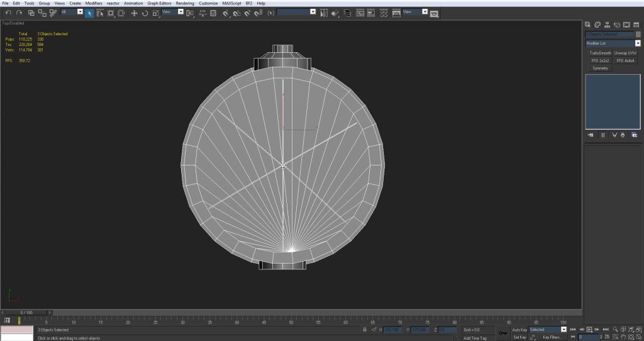Image resolution: width=644 pixels, height=341 pixels.
Task: Expand the Modifier List dropdown
Action: 637,43
